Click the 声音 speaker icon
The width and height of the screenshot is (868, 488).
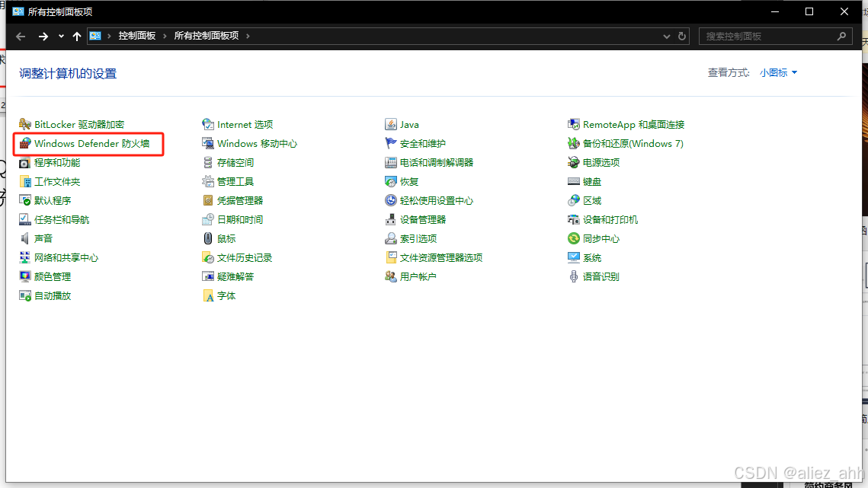point(25,238)
